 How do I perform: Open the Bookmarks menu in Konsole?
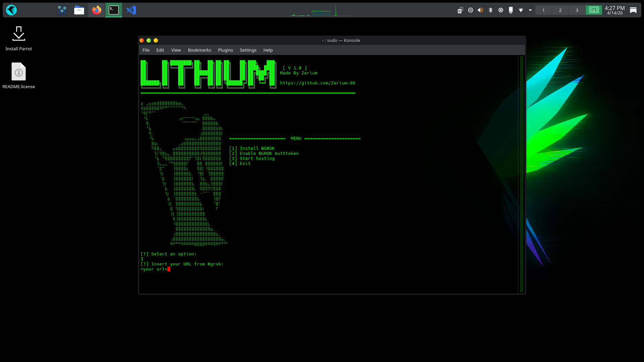pos(199,50)
